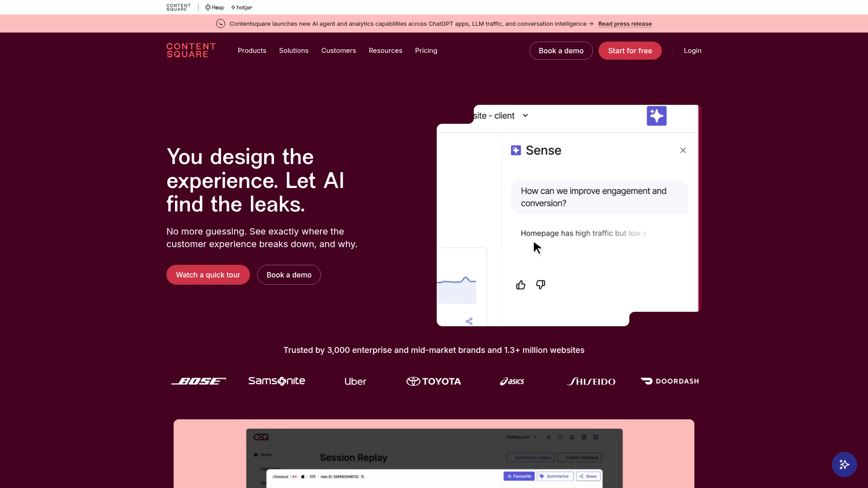Click the share icon under the chart
The image size is (868, 488).
pyautogui.click(x=469, y=321)
